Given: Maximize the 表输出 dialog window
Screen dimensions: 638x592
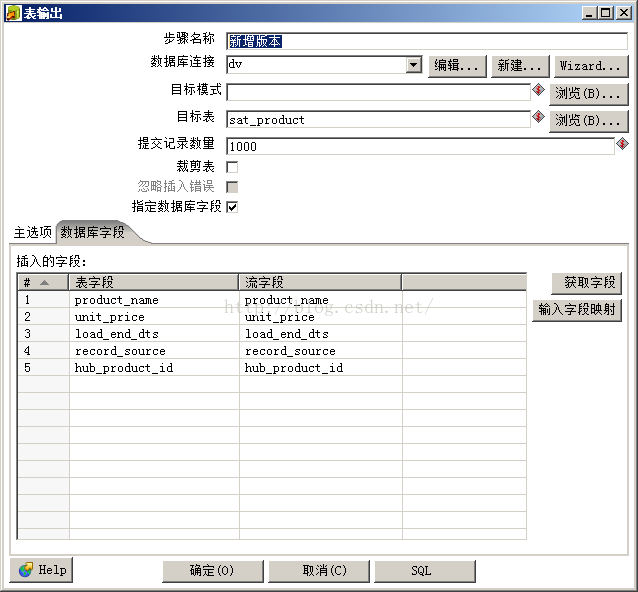Looking at the screenshot, I should 605,13.
